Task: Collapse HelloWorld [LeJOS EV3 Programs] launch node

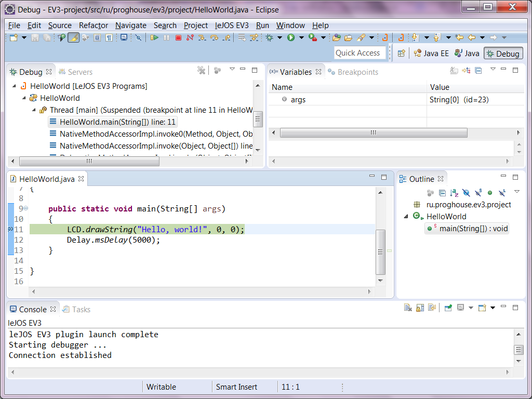Action: tap(14, 86)
